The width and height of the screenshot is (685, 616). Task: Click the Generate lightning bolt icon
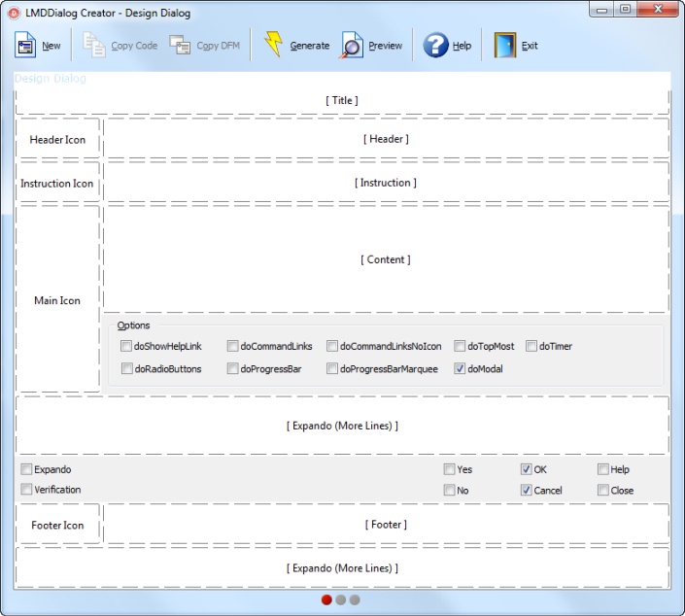[x=273, y=46]
